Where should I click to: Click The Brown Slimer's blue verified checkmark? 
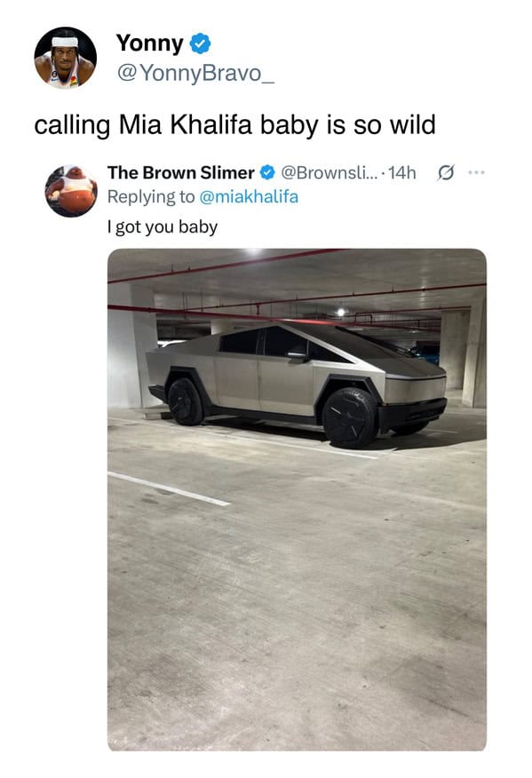267,172
